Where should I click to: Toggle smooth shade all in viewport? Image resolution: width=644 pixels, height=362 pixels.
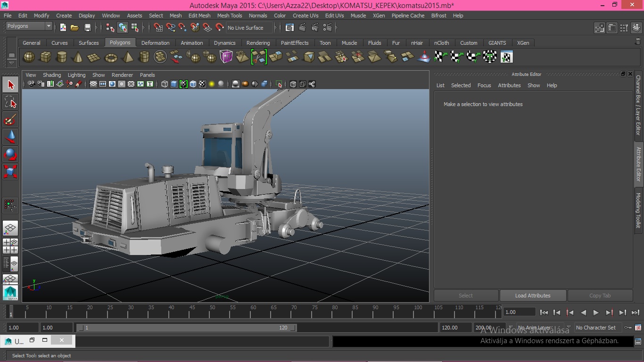pyautogui.click(x=174, y=84)
